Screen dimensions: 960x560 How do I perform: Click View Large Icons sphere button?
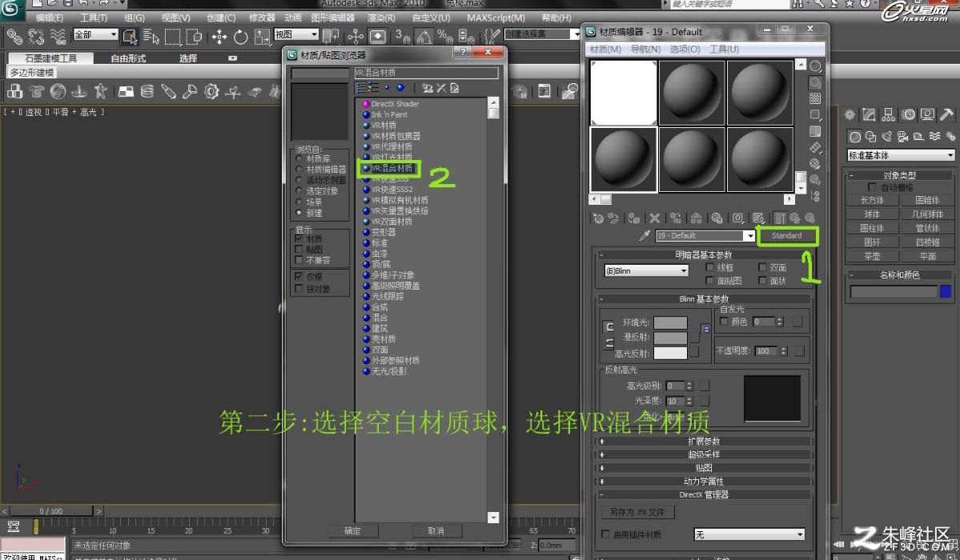click(x=400, y=88)
